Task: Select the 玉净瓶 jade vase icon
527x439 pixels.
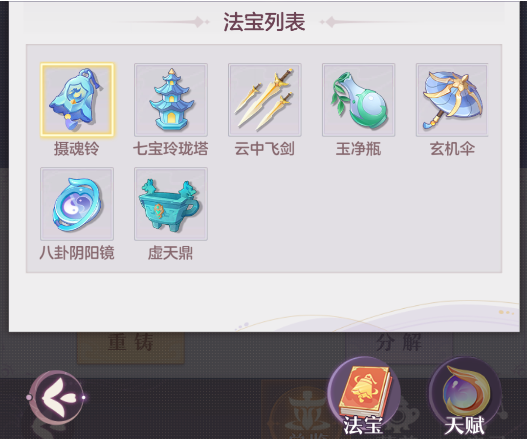Action: (359, 100)
